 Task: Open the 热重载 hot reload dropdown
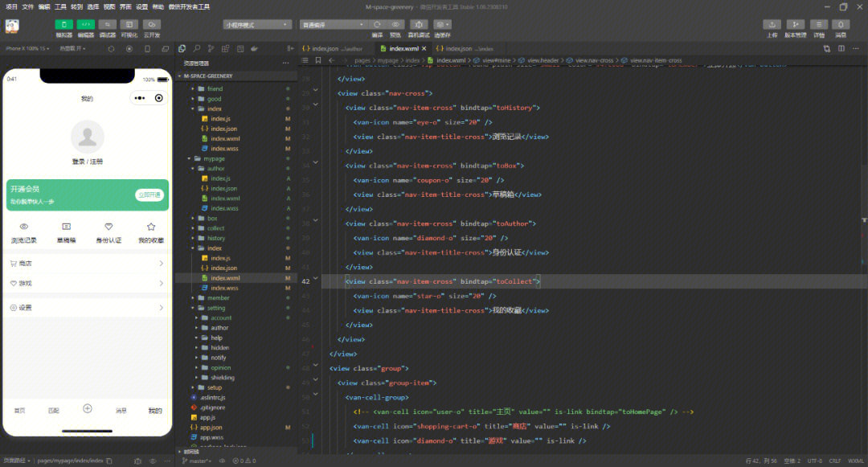click(x=72, y=49)
